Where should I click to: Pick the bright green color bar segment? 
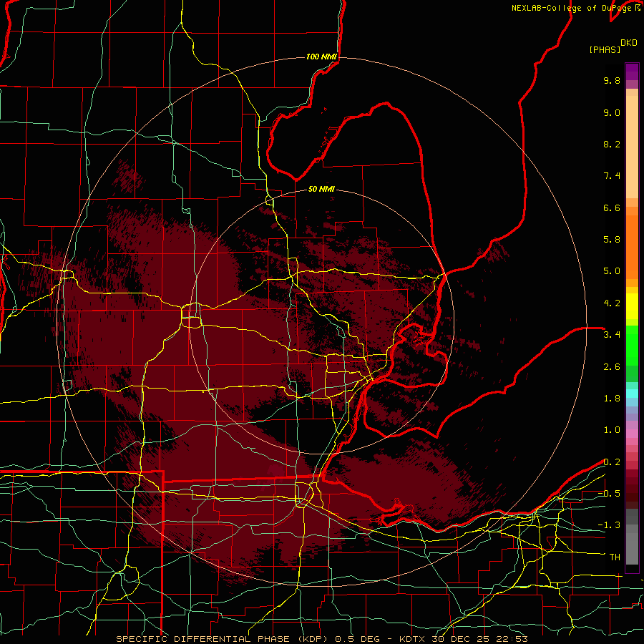point(632,345)
